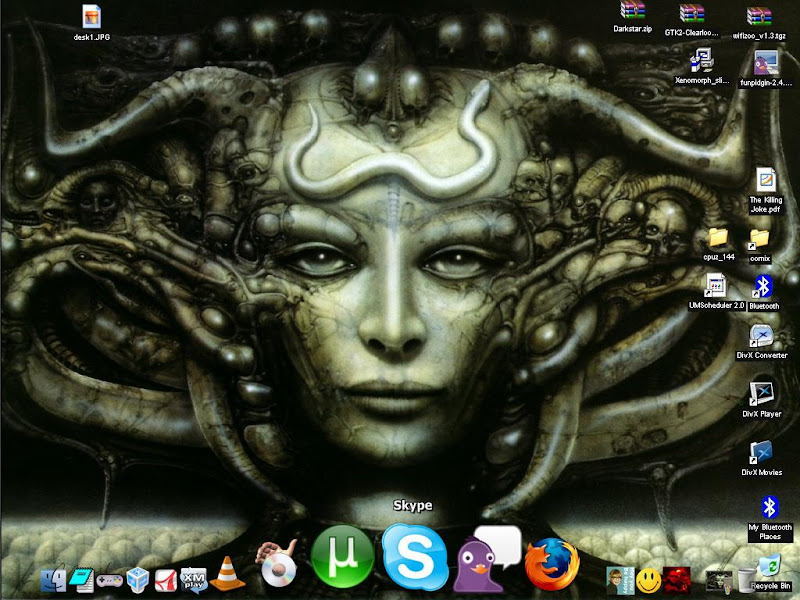The image size is (800, 600).
Task: Open the 'Be happy' portrait dock item
Action: (620, 581)
